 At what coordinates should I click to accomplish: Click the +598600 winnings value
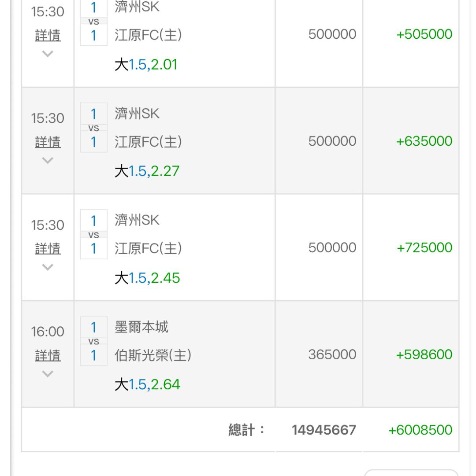pos(424,355)
